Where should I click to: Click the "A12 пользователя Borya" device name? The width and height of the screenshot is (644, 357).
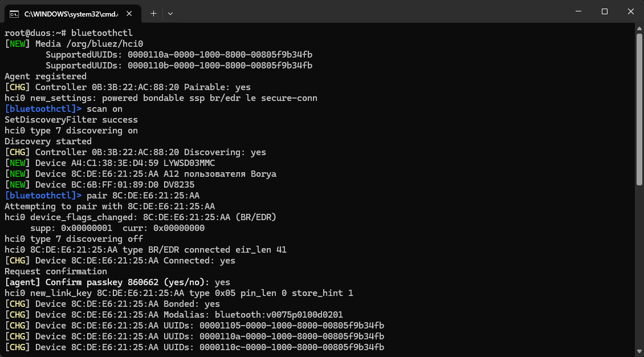click(220, 174)
